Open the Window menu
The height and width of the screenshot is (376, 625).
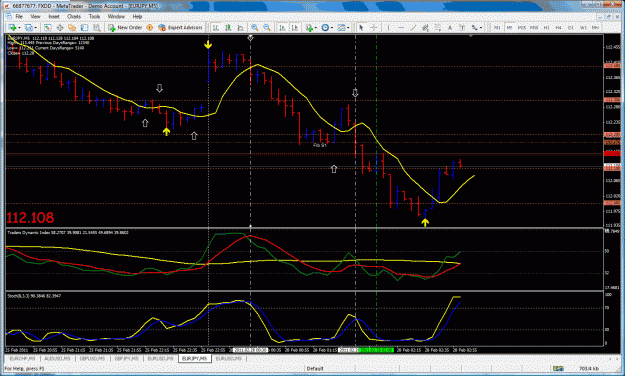(x=116, y=17)
